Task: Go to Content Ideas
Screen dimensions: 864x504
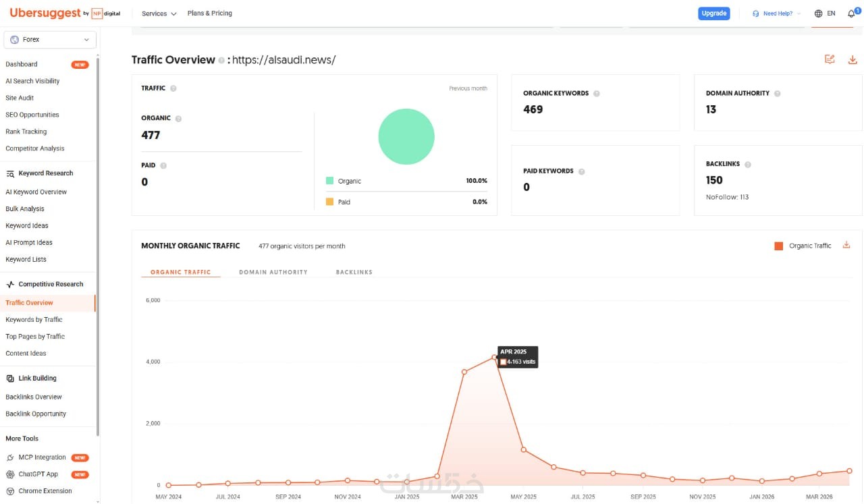Action: (26, 354)
